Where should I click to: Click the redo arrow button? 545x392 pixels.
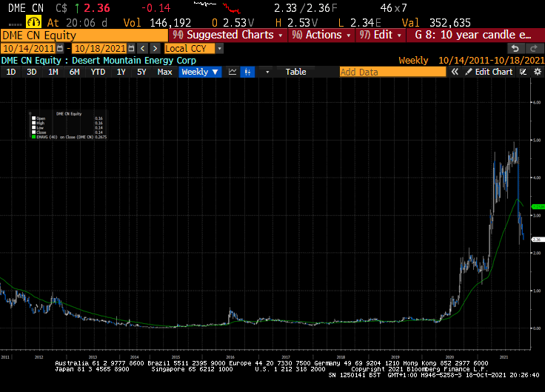(534, 48)
